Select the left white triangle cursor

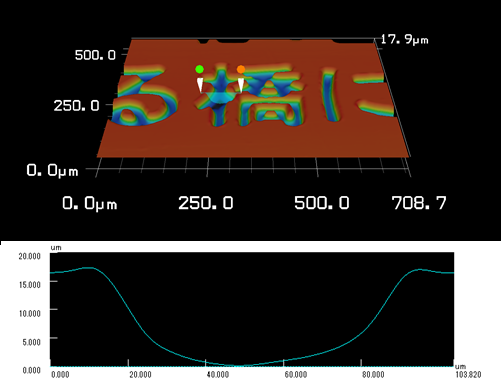tap(200, 85)
